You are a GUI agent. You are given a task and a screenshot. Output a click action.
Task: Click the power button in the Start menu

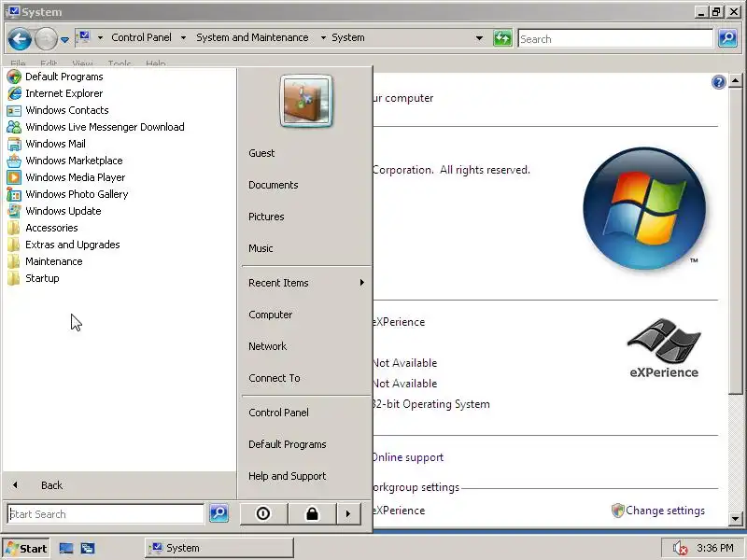pyautogui.click(x=263, y=513)
